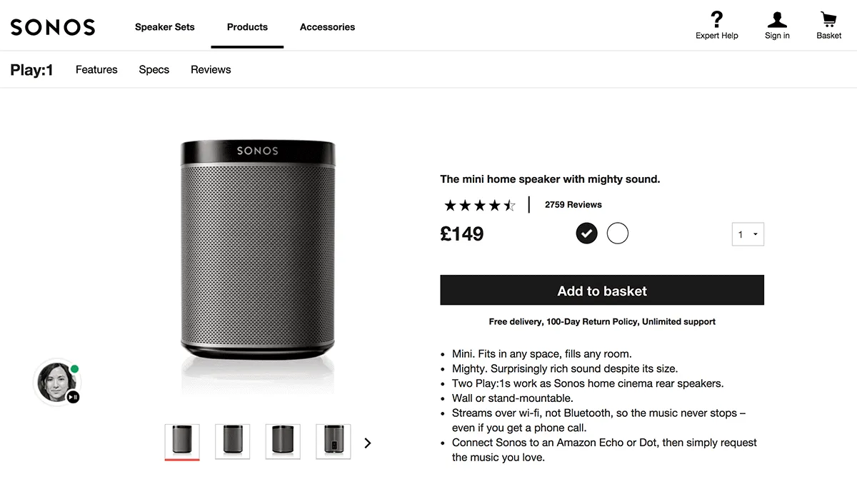Open Expert Help question mark icon

click(716, 19)
